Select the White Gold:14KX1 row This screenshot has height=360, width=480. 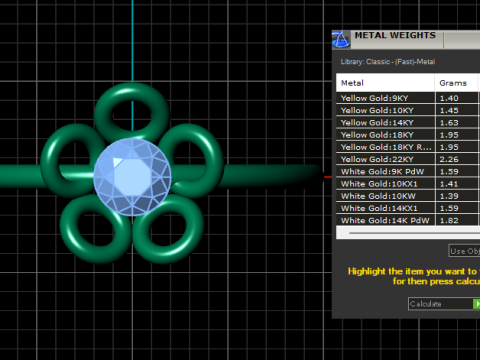click(x=408, y=208)
